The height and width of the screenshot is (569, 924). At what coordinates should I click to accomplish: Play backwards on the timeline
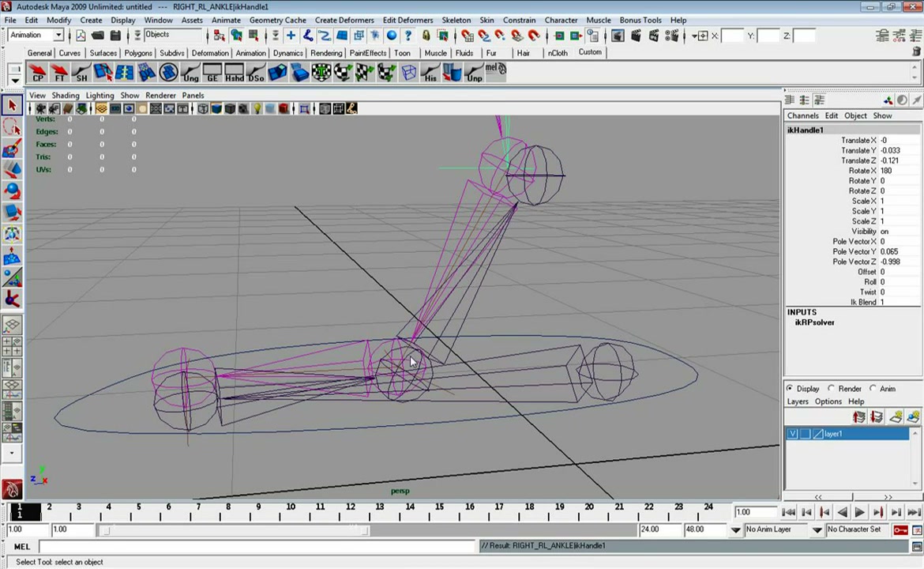[843, 512]
